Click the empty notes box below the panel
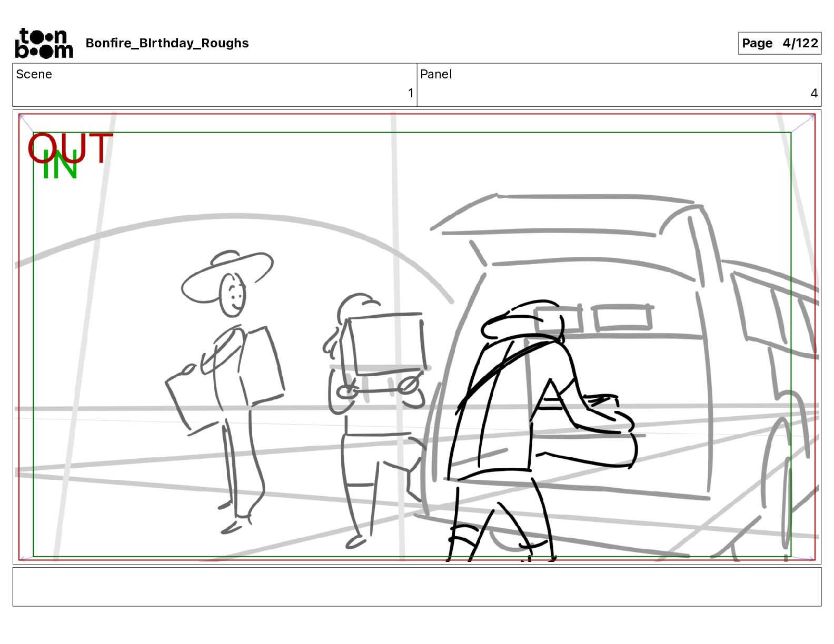This screenshot has height=644, width=834. 417,587
